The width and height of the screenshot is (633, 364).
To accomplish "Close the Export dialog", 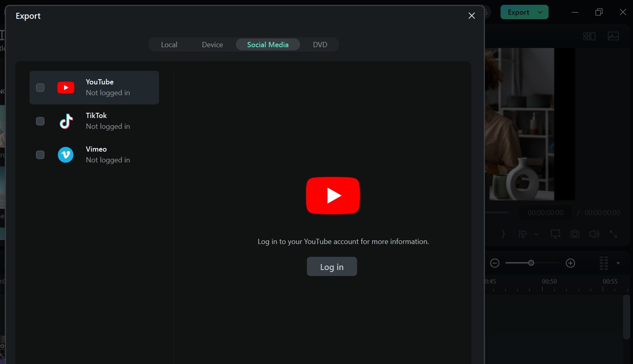I will pos(472,16).
